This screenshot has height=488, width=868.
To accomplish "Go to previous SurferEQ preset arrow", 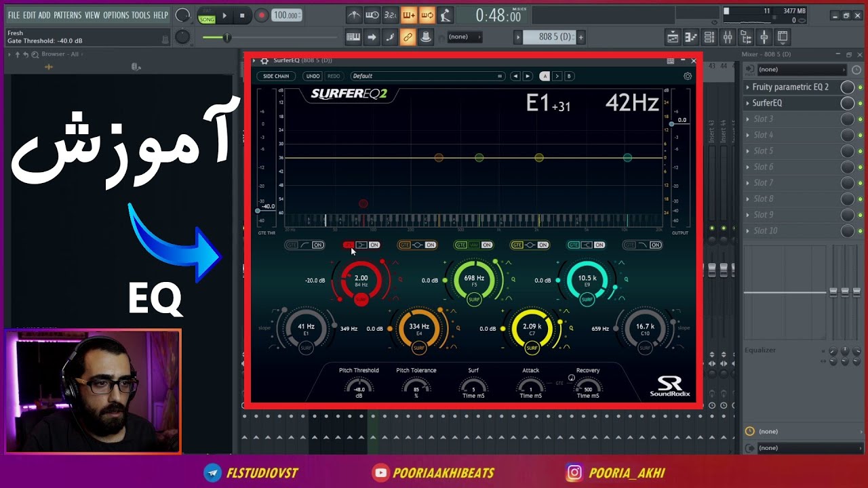I will (x=515, y=76).
